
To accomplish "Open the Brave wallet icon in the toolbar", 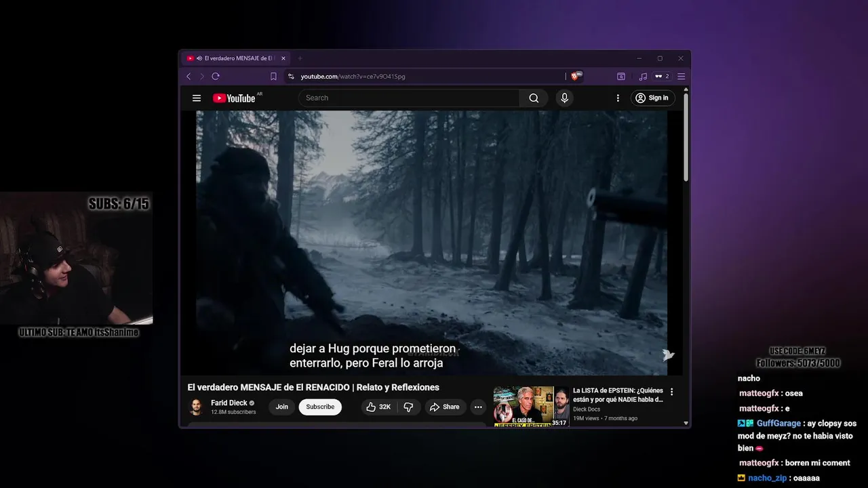I will coord(621,77).
